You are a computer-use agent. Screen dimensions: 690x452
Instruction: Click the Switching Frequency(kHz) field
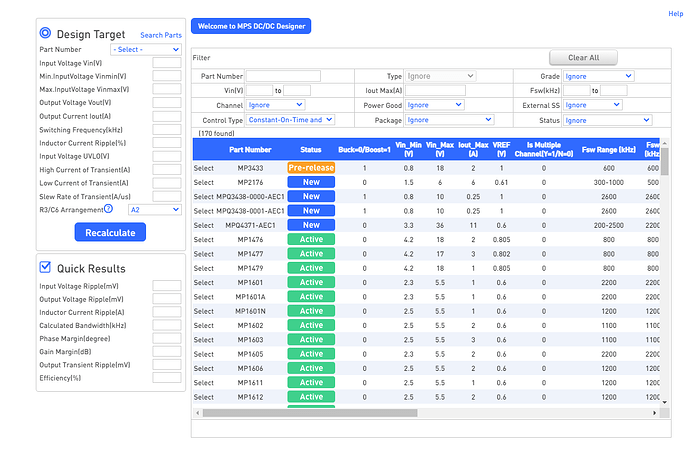167,129
